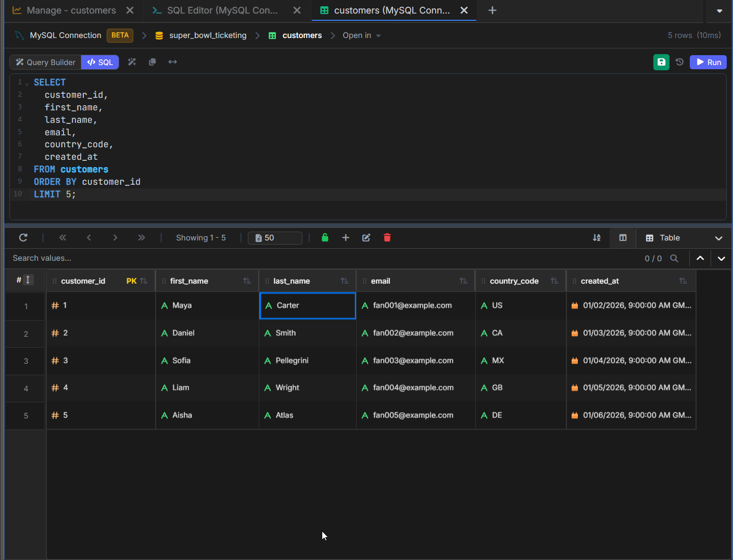
Task: Run the SQL query
Action: coord(708,62)
